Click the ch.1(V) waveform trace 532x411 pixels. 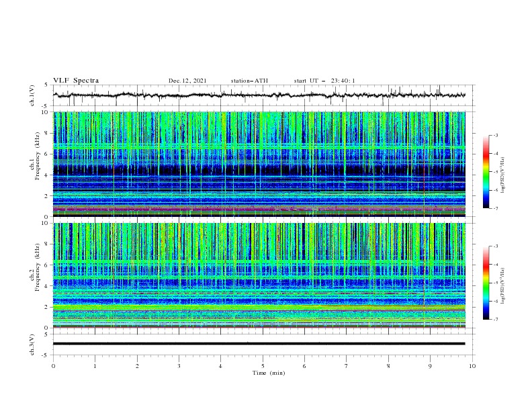(x=259, y=95)
